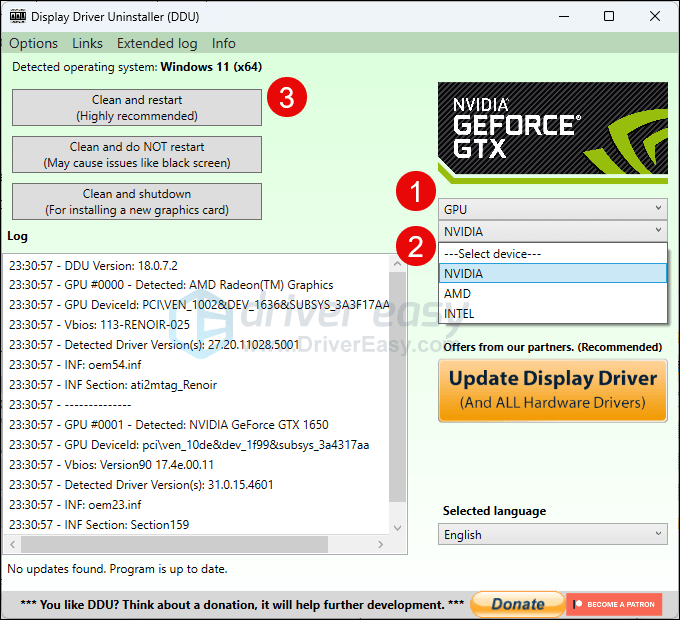The height and width of the screenshot is (620, 680).
Task: Click the log's horizontal scrollbar
Action: click(200, 545)
